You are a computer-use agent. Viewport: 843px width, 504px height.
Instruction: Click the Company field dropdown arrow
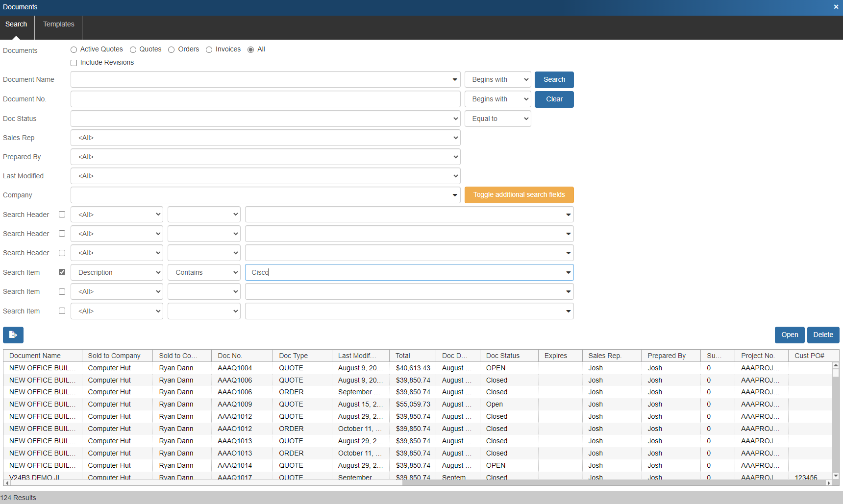click(454, 195)
